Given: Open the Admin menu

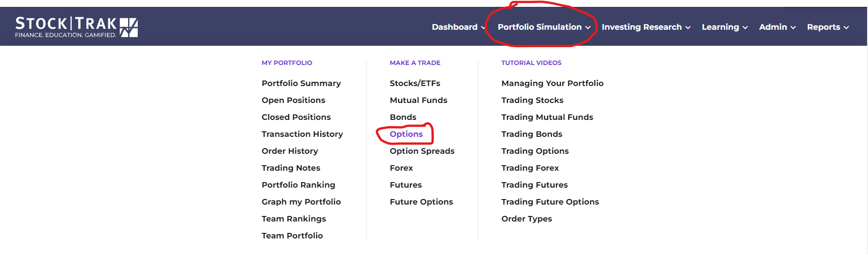Looking at the screenshot, I should click(777, 27).
